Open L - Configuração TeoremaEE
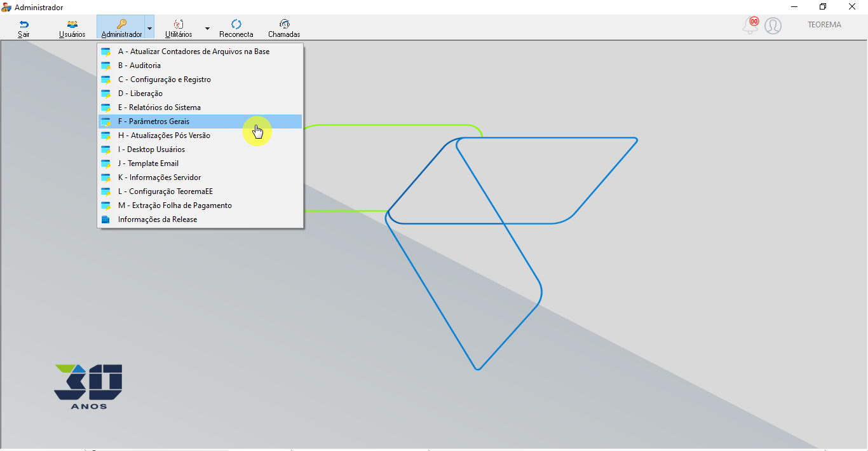Viewport: 868px width, 451px height. click(x=200, y=191)
